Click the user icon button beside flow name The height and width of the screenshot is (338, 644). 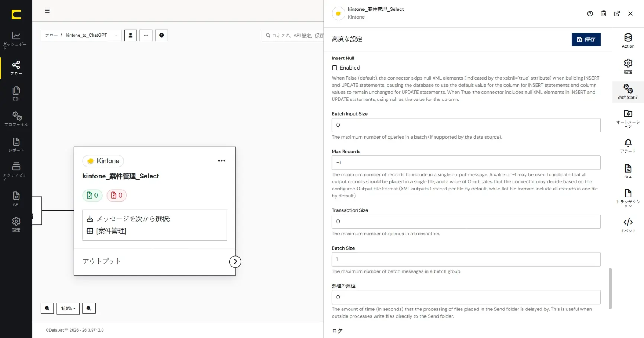pyautogui.click(x=131, y=35)
